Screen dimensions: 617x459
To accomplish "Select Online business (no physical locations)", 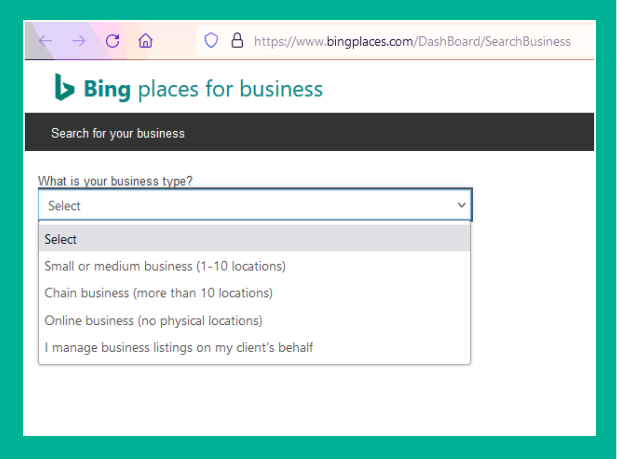I will 255,320.
